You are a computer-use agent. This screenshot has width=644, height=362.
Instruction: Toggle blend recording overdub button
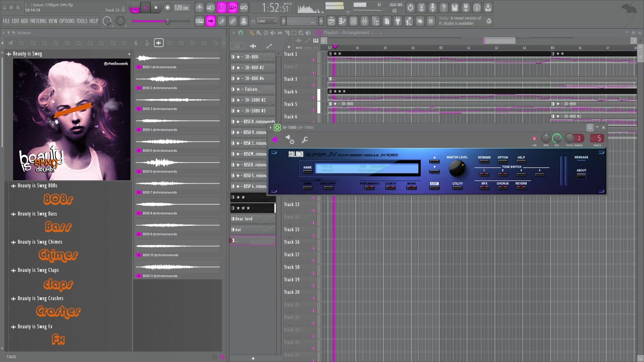[233, 7]
